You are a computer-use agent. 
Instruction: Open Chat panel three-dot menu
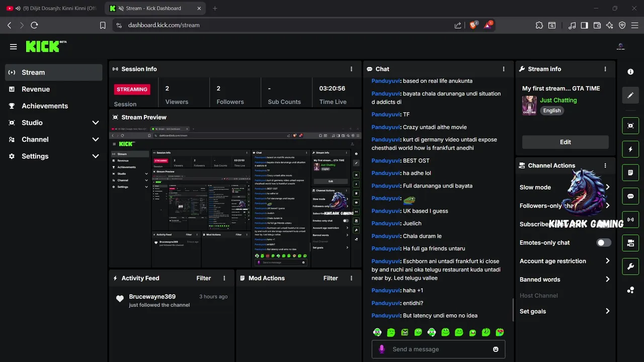pyautogui.click(x=504, y=69)
